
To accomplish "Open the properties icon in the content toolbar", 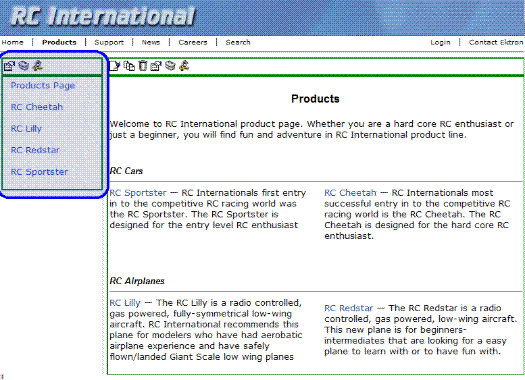I will tap(156, 66).
